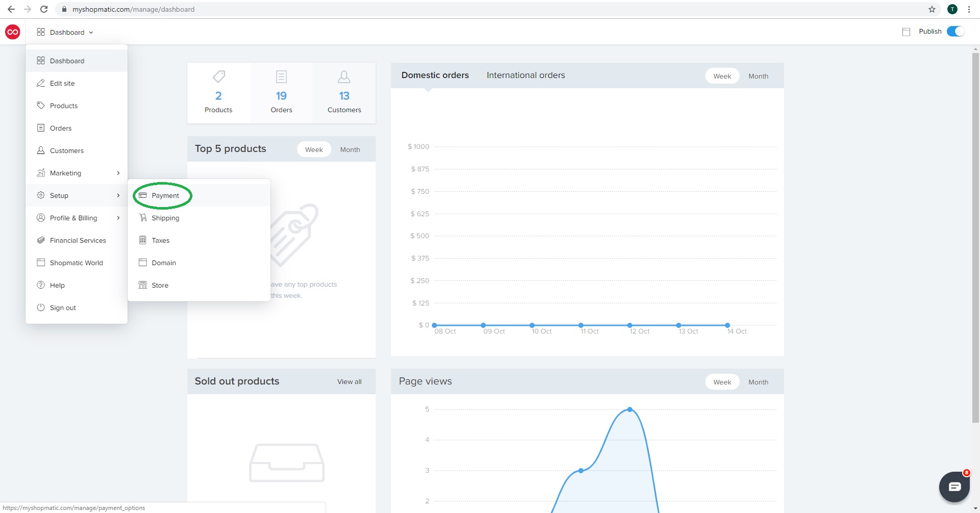This screenshot has width=980, height=513.
Task: Click the Profile & Billing user icon
Action: coord(41,218)
